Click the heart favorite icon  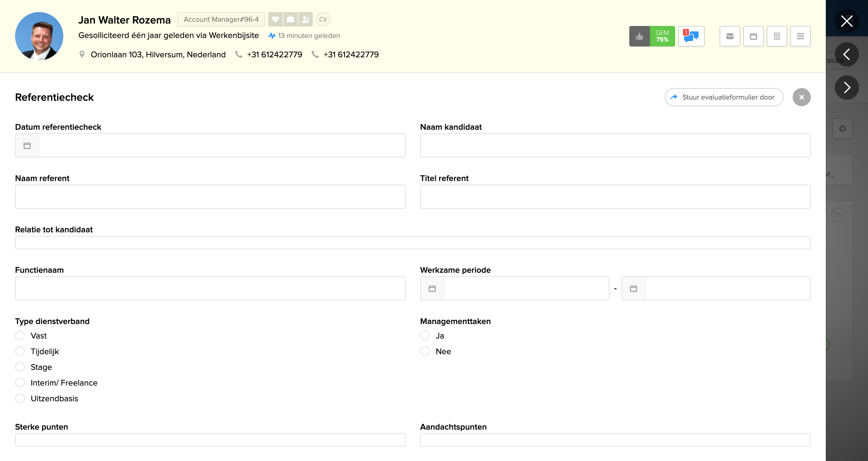(275, 19)
